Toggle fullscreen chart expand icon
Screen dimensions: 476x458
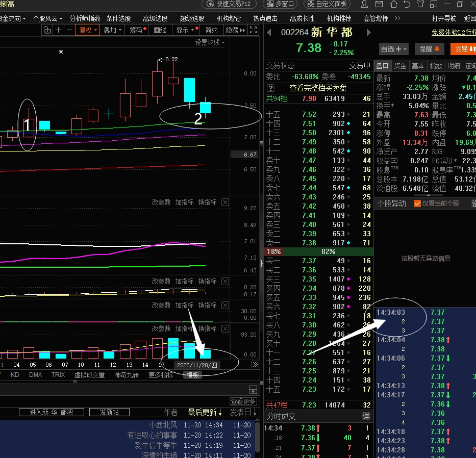[x=253, y=30]
